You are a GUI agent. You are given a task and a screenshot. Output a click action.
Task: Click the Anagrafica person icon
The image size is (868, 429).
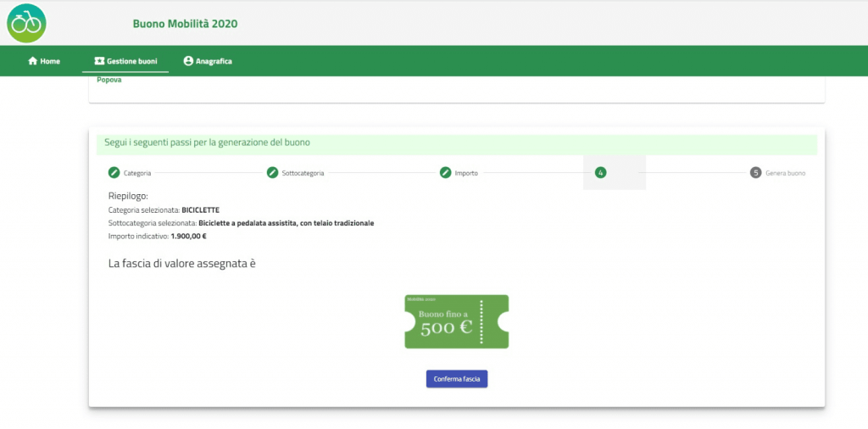point(188,61)
